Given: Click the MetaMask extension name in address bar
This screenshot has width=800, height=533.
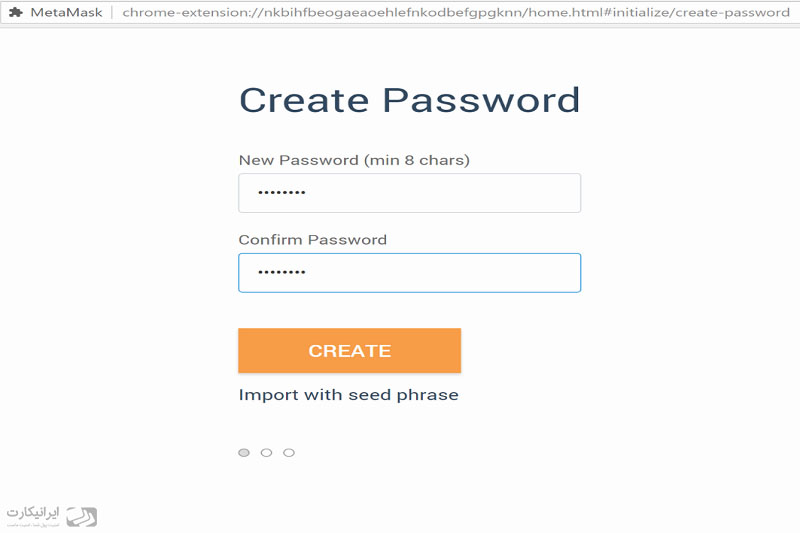Looking at the screenshot, I should point(66,12).
